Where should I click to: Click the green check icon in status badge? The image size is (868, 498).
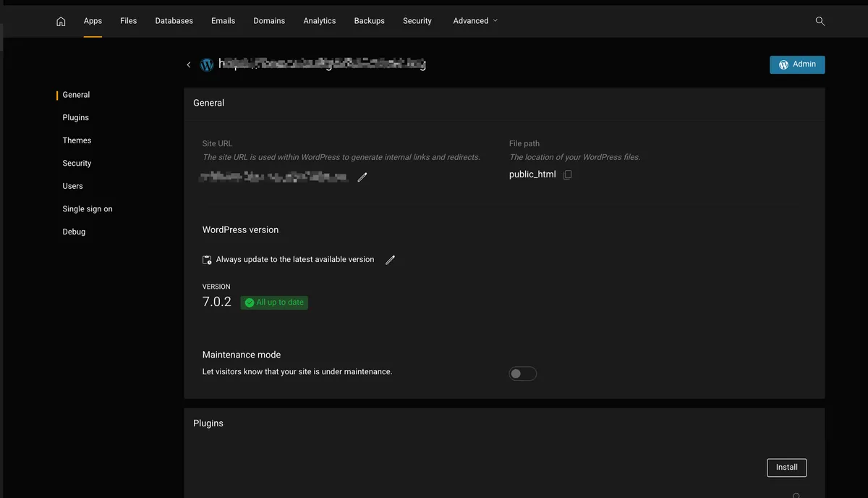coord(250,303)
